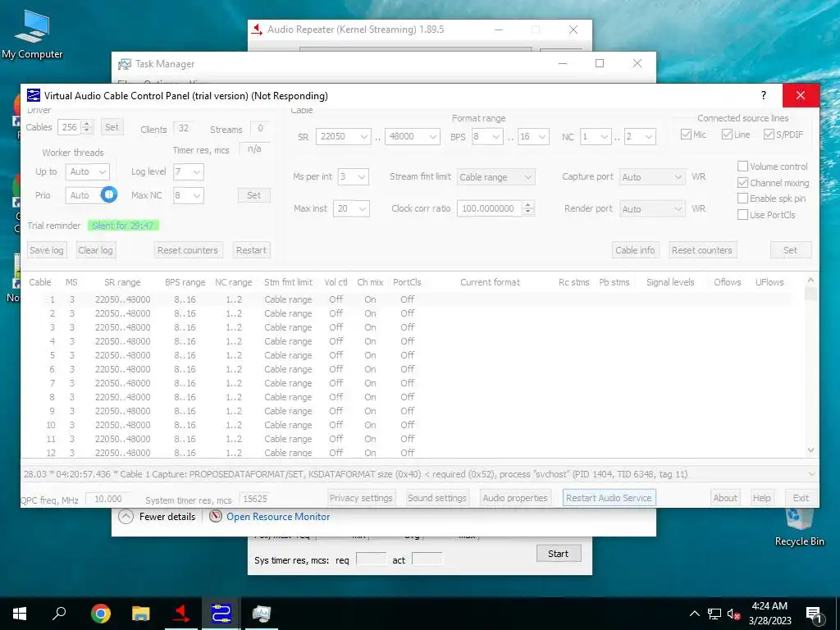Screen dimensions: 840x630
Task: Click the sys timer req field in Audio Repeater
Action: [x=371, y=559]
